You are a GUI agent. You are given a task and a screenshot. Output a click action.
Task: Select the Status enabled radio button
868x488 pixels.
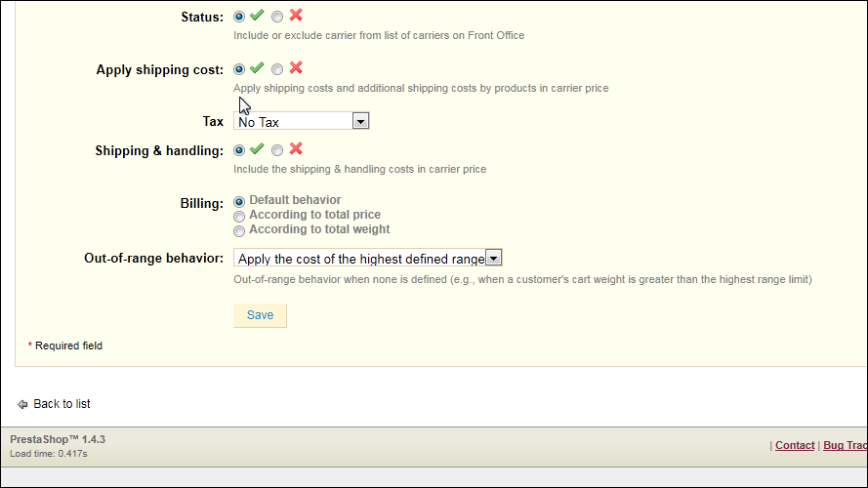(239, 17)
